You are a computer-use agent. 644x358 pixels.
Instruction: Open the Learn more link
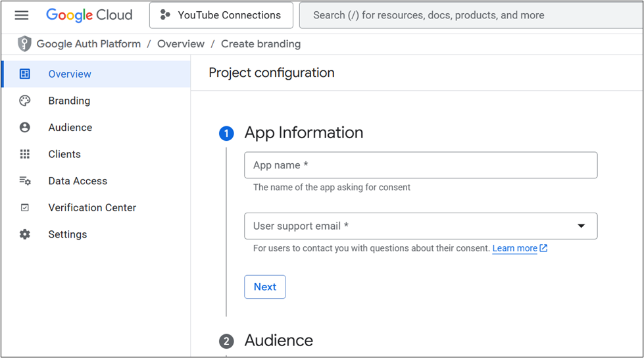pyautogui.click(x=515, y=248)
